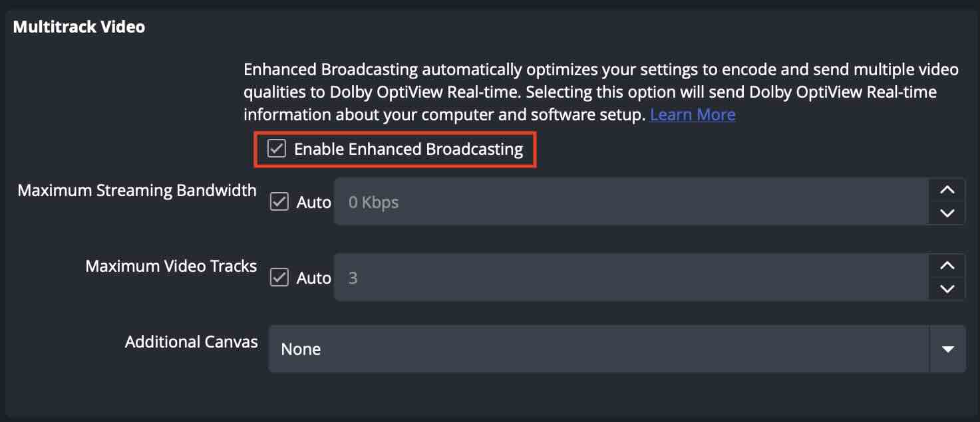Click the Auto label beside bandwidth field

(314, 202)
